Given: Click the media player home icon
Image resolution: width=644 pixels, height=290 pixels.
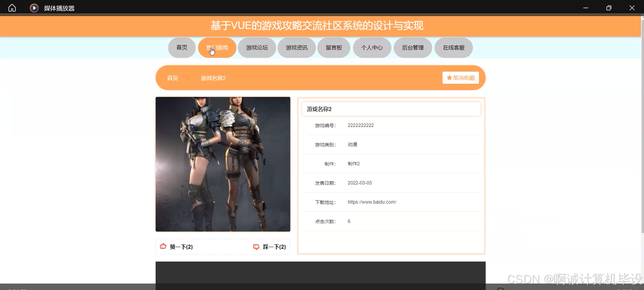Looking at the screenshot, I should pyautogui.click(x=12, y=8).
